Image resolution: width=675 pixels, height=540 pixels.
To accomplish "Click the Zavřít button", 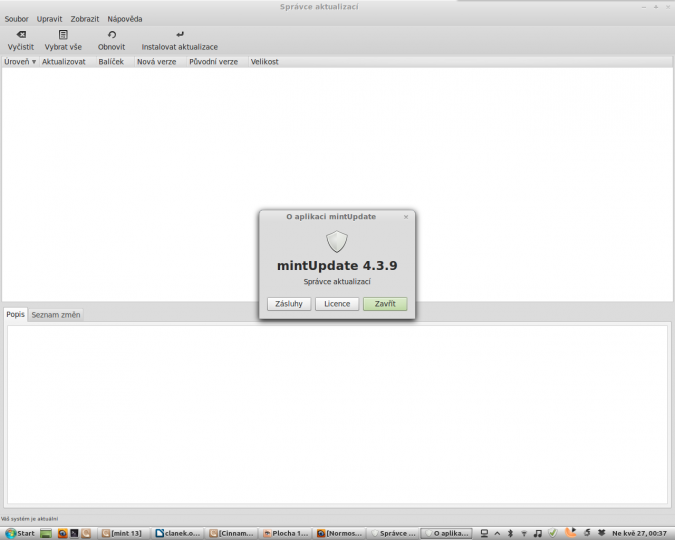I will coord(385,304).
